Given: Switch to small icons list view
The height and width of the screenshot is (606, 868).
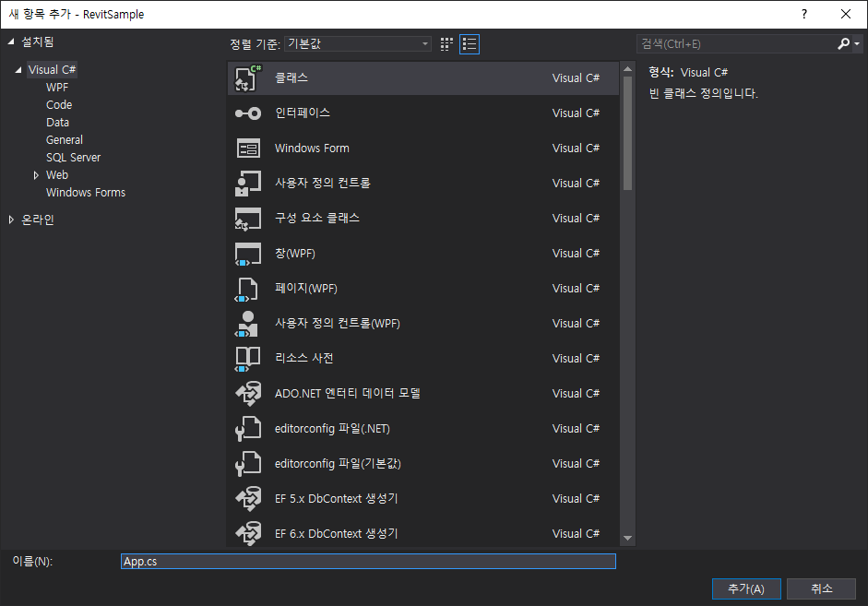Looking at the screenshot, I should click(x=470, y=44).
